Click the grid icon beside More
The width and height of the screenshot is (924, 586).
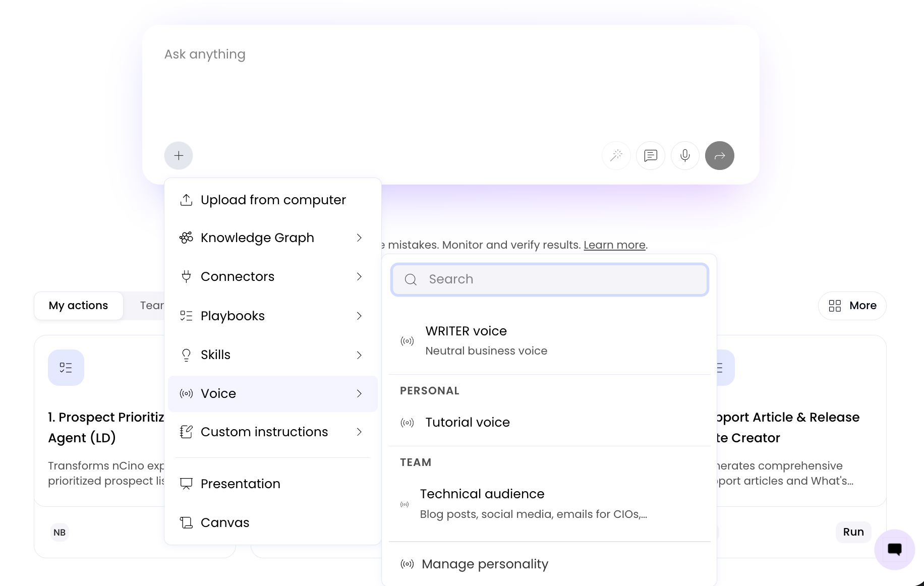point(835,306)
